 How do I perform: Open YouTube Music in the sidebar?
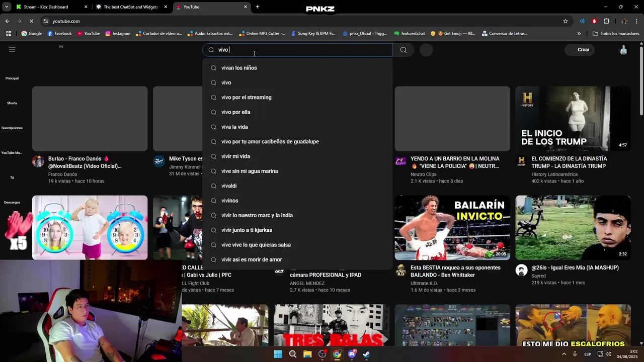click(x=12, y=152)
